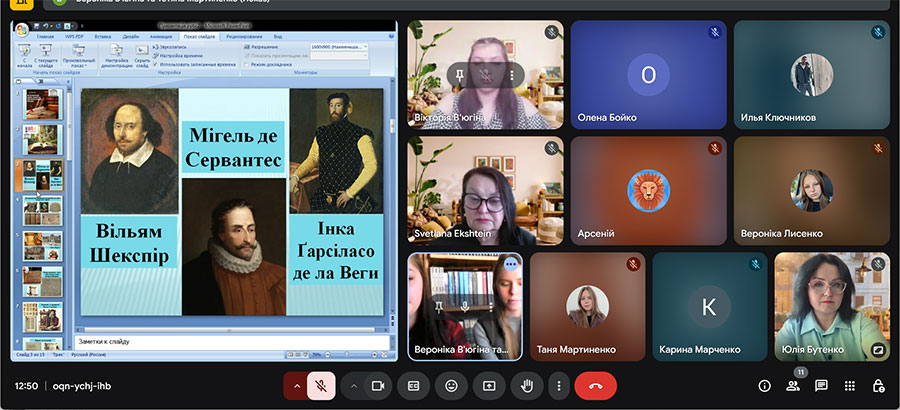
Task: Toggle closed captions
Action: click(413, 386)
